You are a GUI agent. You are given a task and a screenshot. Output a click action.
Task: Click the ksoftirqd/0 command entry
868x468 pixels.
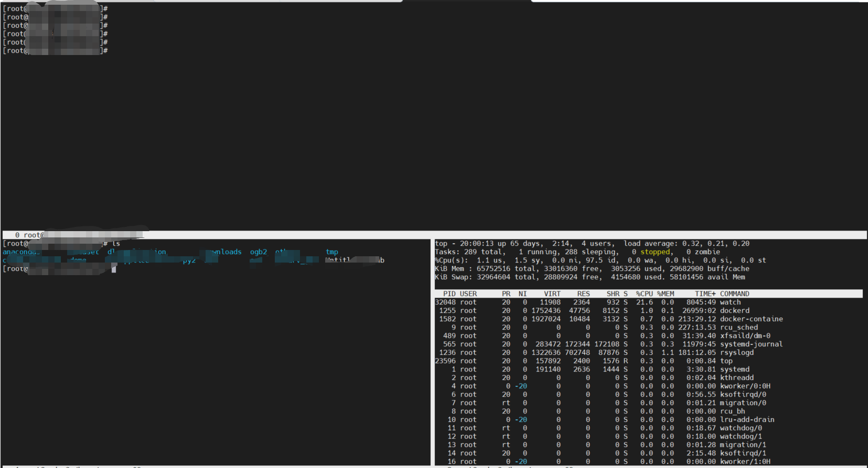click(x=743, y=395)
